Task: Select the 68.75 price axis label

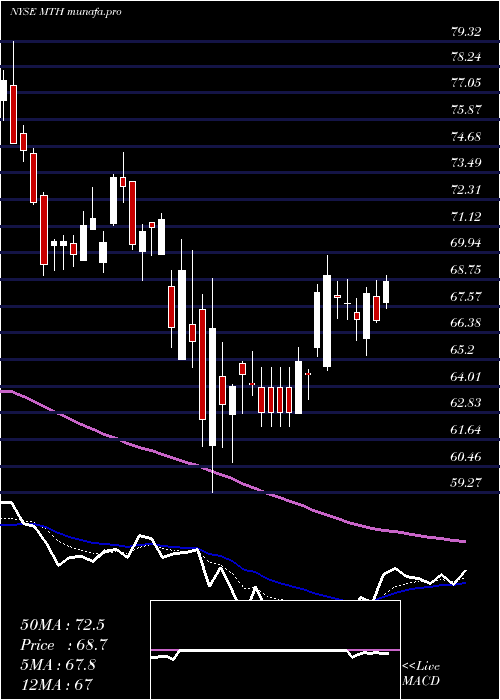Action: click(466, 270)
